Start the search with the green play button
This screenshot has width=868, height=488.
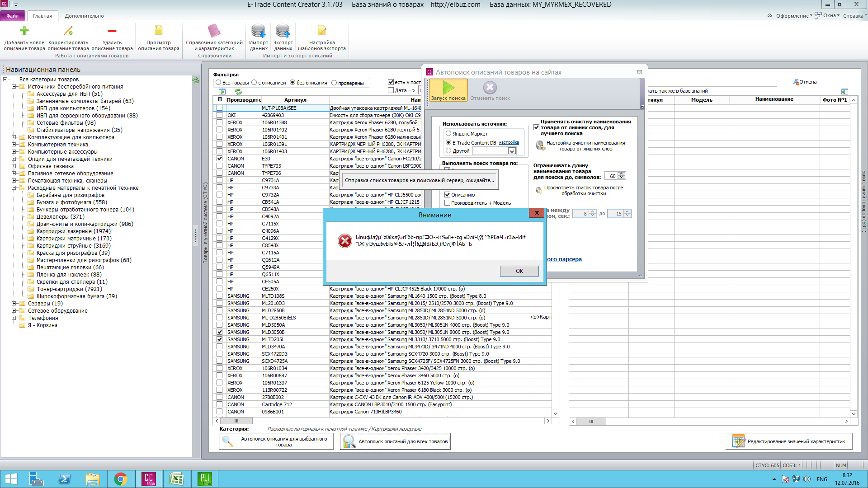coord(448,90)
